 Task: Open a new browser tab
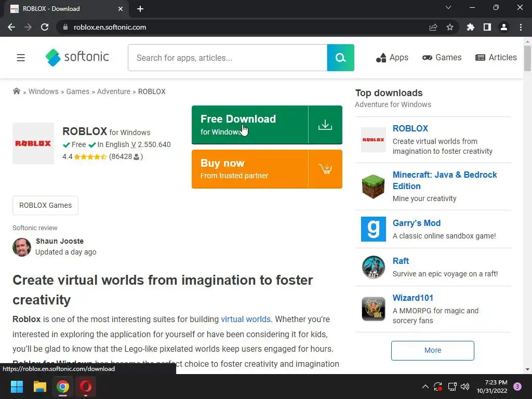click(x=140, y=9)
